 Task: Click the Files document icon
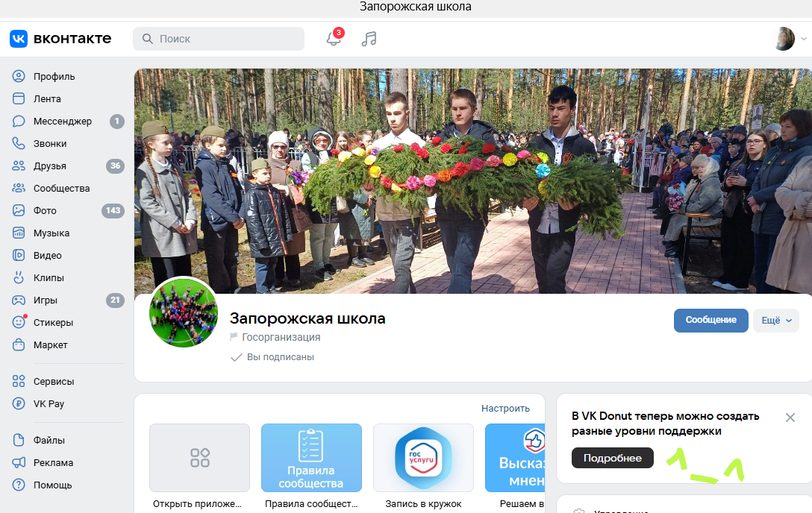pos(19,440)
